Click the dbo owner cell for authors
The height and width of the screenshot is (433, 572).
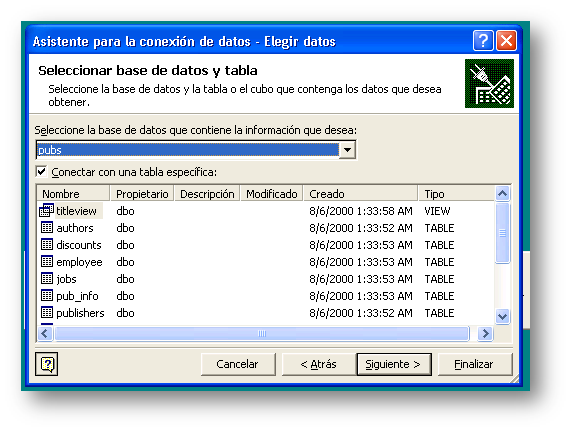125,228
